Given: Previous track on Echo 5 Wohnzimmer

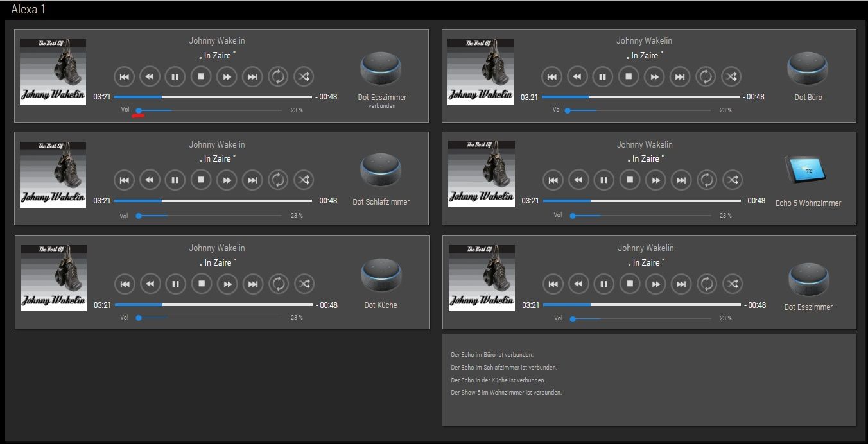Looking at the screenshot, I should (x=553, y=180).
